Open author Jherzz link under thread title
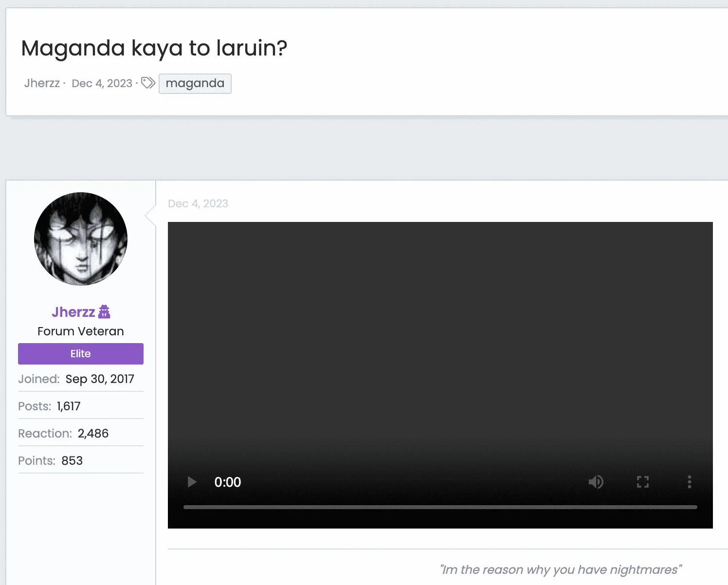This screenshot has height=585, width=728. point(42,83)
